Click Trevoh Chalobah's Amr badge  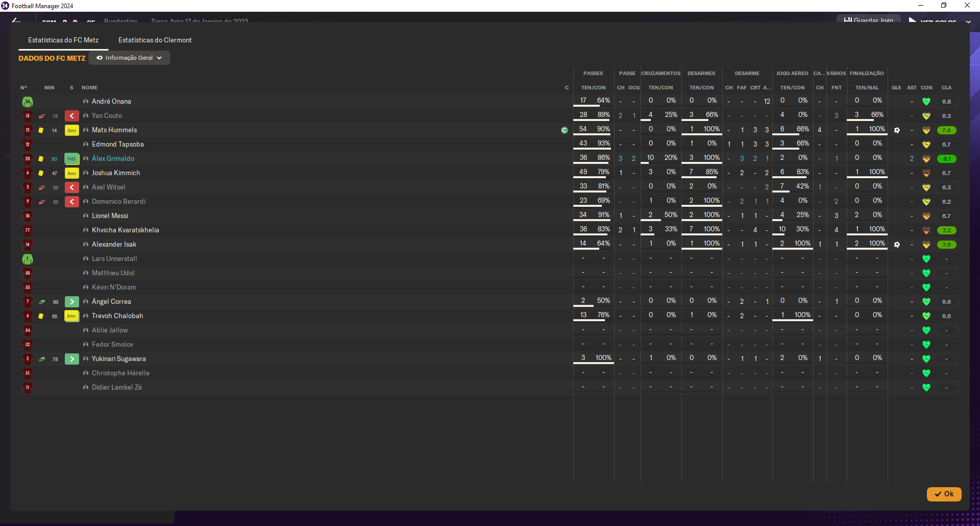click(72, 316)
